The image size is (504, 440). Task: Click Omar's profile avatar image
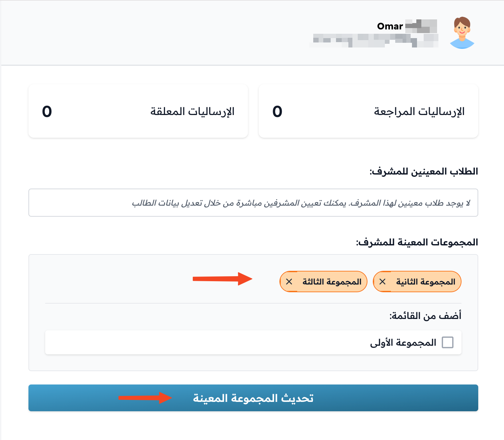pos(462,32)
